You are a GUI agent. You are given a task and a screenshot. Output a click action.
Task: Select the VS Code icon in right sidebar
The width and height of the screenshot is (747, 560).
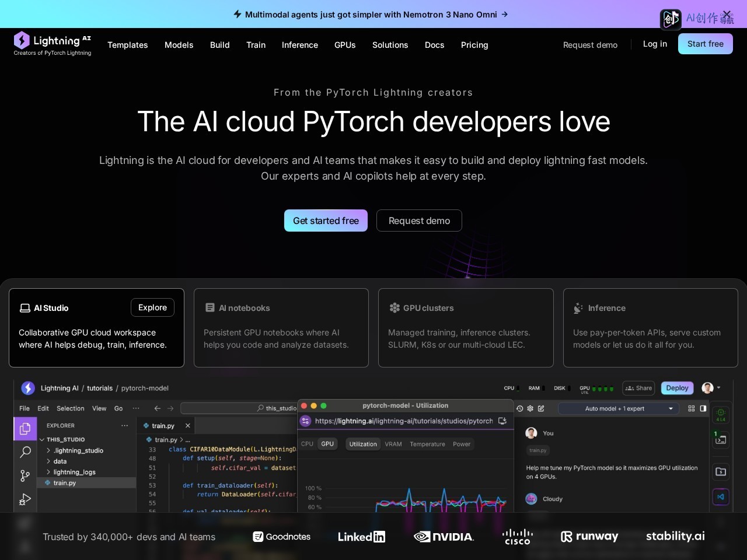point(721,497)
